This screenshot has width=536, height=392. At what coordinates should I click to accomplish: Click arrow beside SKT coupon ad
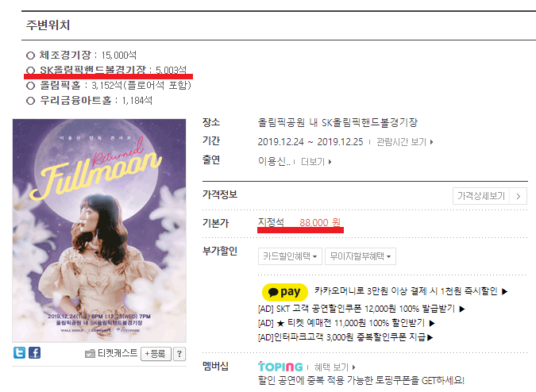click(462, 309)
